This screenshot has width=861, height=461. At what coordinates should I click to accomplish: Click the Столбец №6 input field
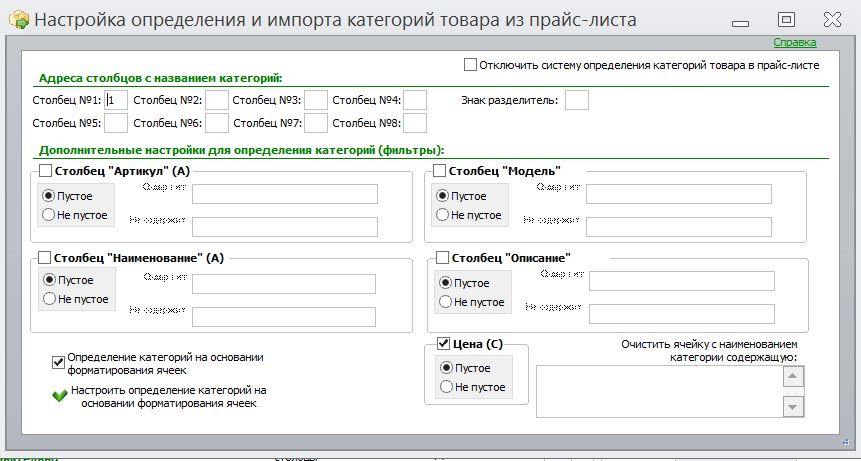(x=217, y=123)
